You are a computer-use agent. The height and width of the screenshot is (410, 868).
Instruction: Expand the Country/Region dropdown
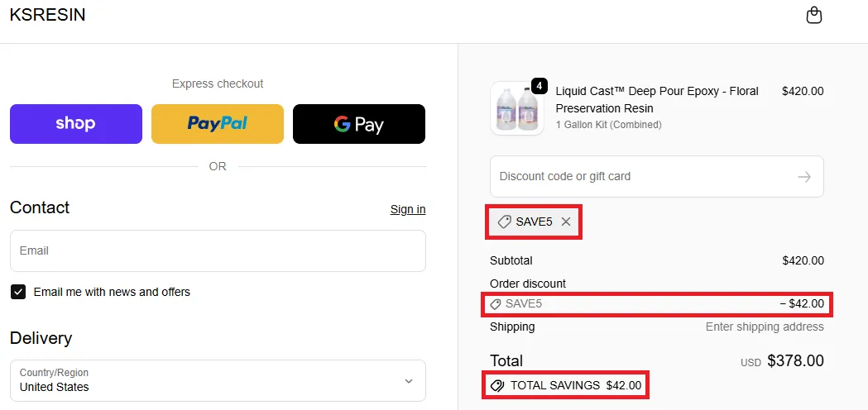[218, 380]
